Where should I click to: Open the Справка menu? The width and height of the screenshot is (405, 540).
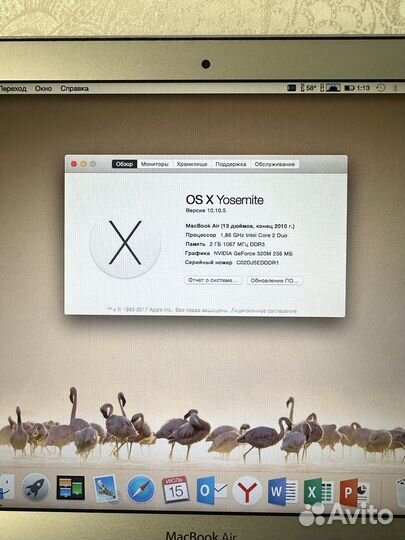pos(74,89)
